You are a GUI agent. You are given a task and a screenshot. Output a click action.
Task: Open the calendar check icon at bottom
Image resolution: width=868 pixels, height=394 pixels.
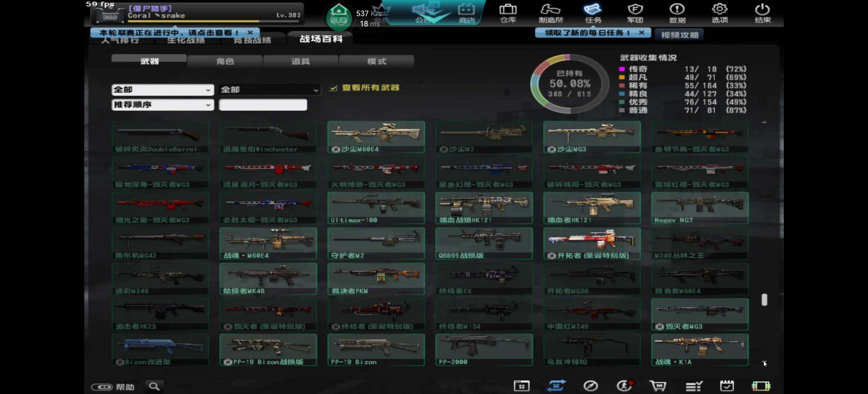pos(727,386)
